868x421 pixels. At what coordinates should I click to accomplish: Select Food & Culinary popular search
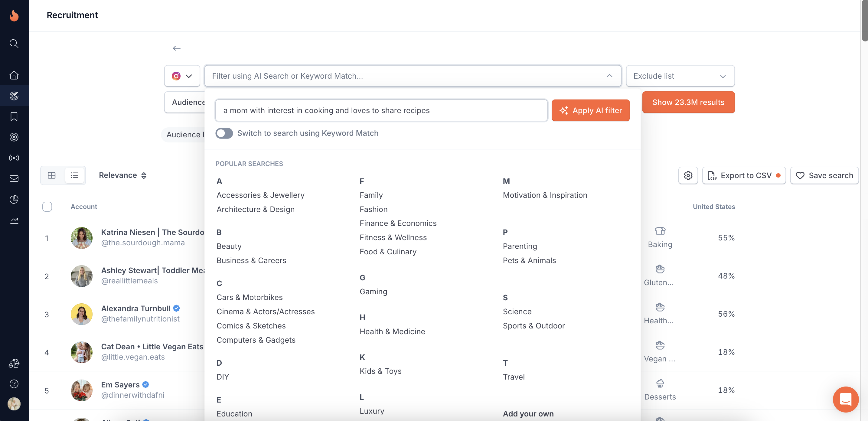coord(388,251)
